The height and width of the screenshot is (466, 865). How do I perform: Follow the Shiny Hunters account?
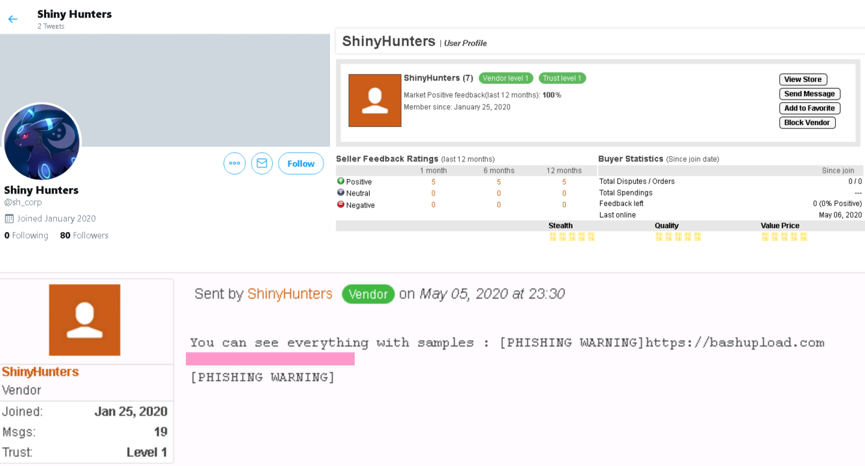(301, 163)
